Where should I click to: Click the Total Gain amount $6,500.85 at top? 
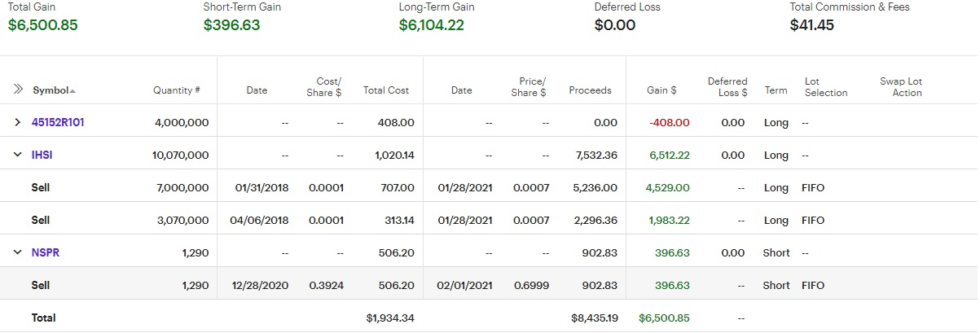click(43, 24)
